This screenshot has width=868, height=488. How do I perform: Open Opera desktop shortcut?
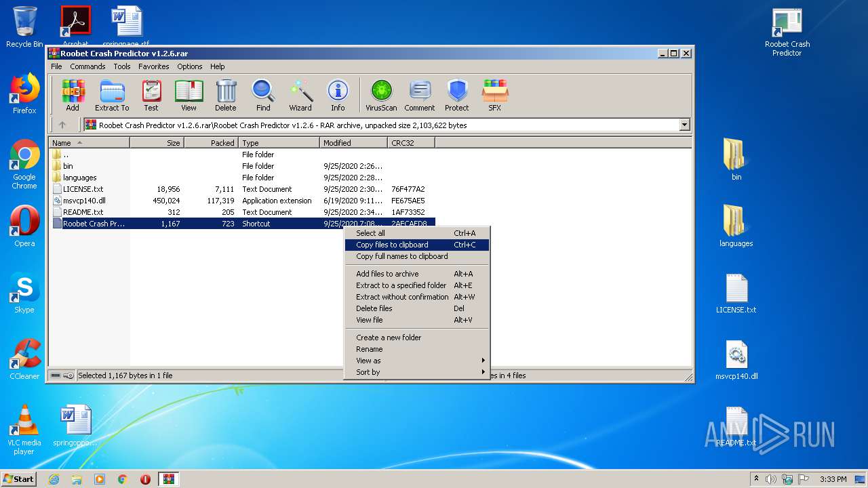coord(24,226)
